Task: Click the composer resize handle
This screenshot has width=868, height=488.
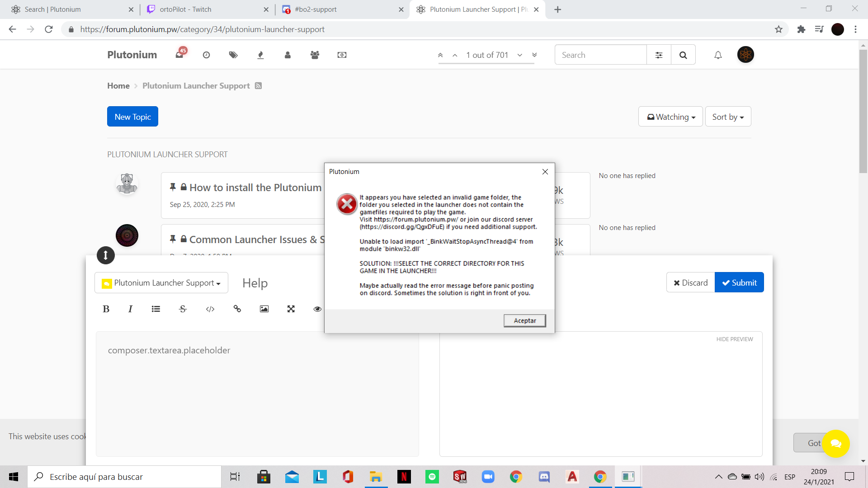Action: point(106,255)
